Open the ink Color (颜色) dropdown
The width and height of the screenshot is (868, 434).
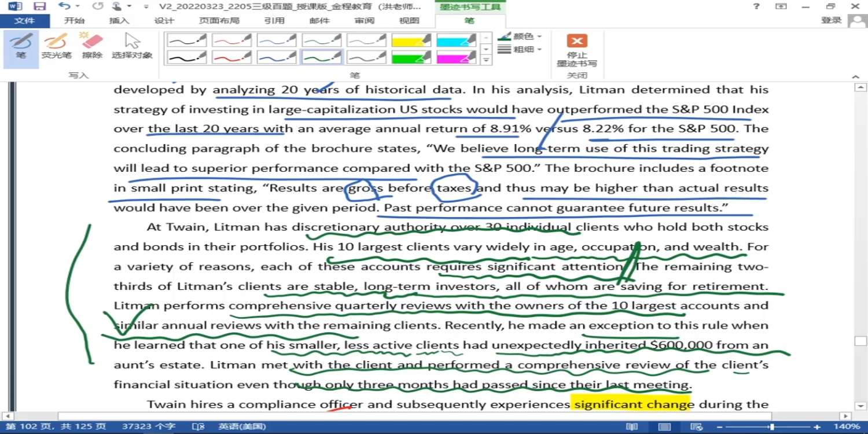(x=520, y=36)
